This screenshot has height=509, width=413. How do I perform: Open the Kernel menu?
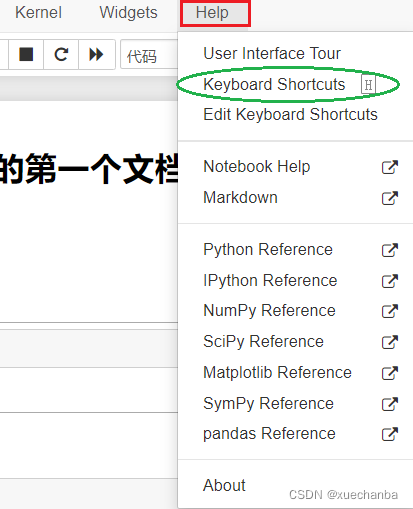tap(38, 13)
